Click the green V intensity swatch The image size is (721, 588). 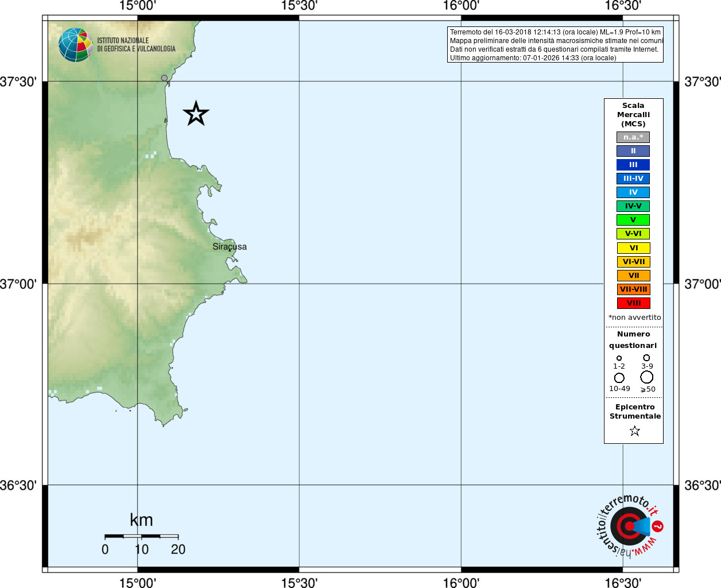(x=633, y=220)
